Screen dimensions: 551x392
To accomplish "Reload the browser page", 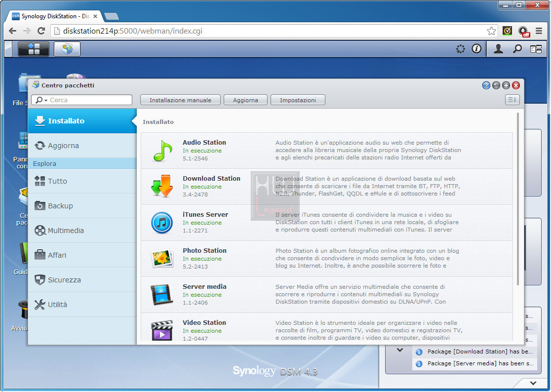I will point(41,31).
